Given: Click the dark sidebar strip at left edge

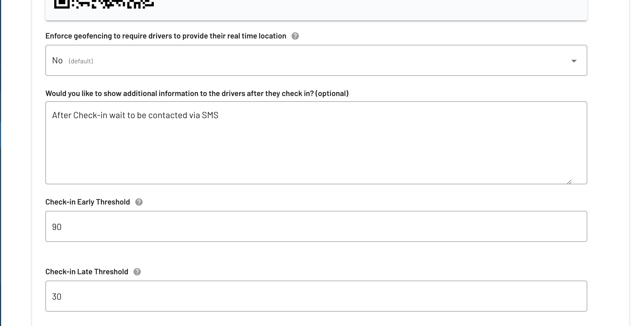Looking at the screenshot, I should (x=1, y=163).
